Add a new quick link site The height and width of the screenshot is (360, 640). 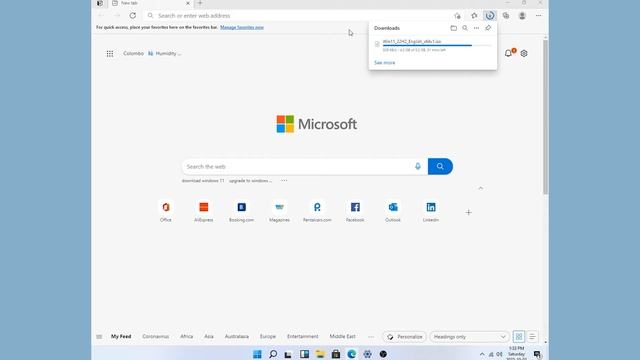(469, 212)
